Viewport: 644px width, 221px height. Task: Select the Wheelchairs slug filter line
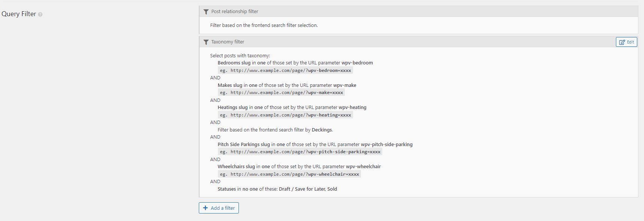[x=299, y=167]
